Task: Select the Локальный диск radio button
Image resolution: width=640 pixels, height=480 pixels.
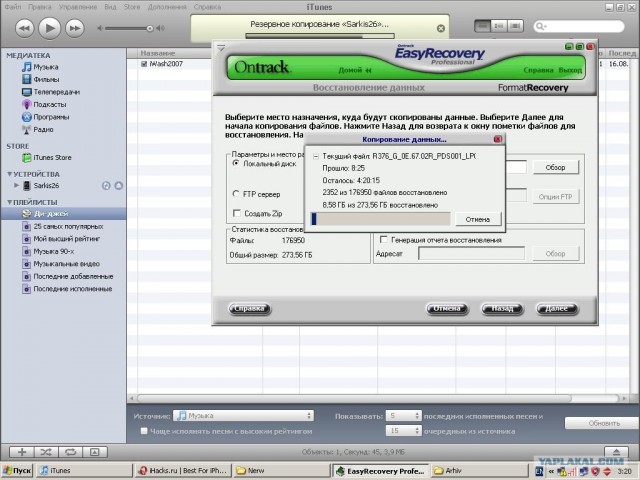Action: 236,163
